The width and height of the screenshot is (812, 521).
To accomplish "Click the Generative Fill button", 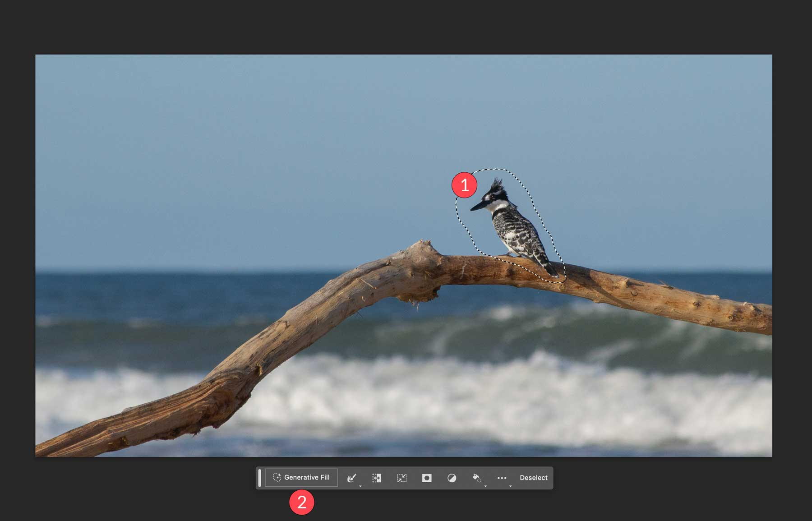I will click(301, 477).
